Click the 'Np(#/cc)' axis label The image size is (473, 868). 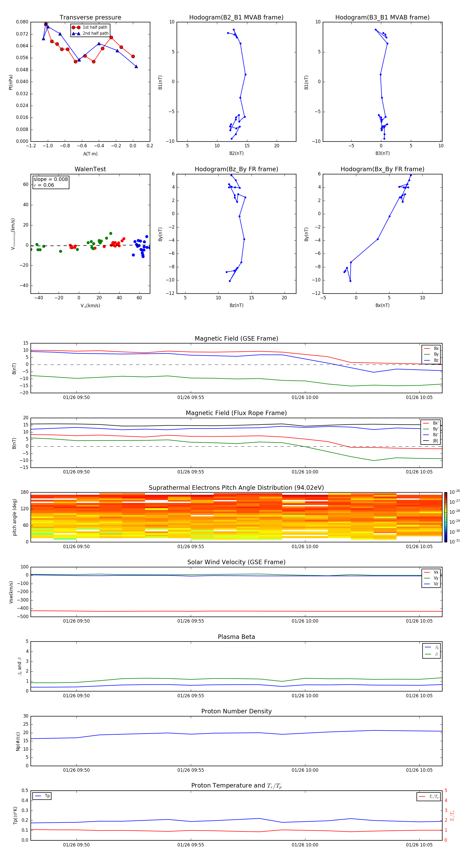pyautogui.click(x=18, y=741)
